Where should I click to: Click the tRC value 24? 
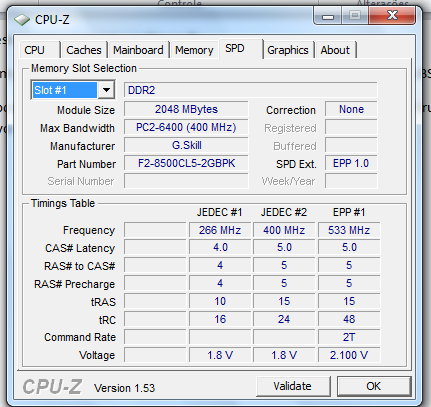tap(284, 320)
